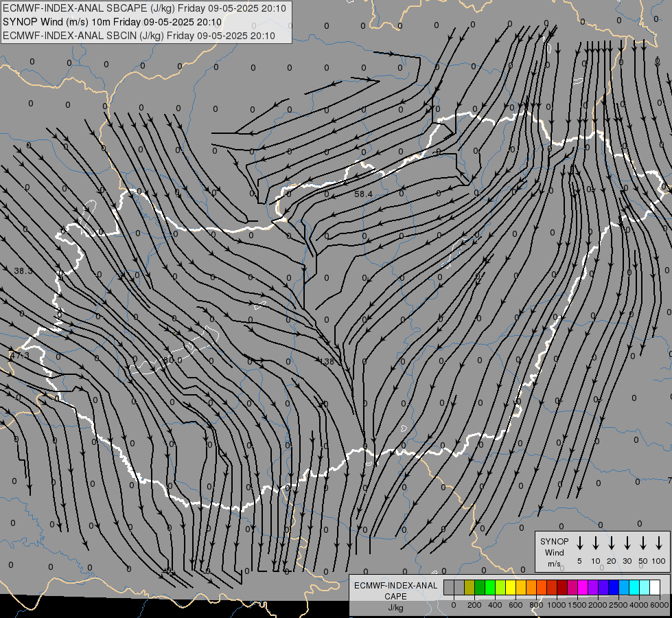Click the SBCAPE title line in header

click(x=144, y=8)
